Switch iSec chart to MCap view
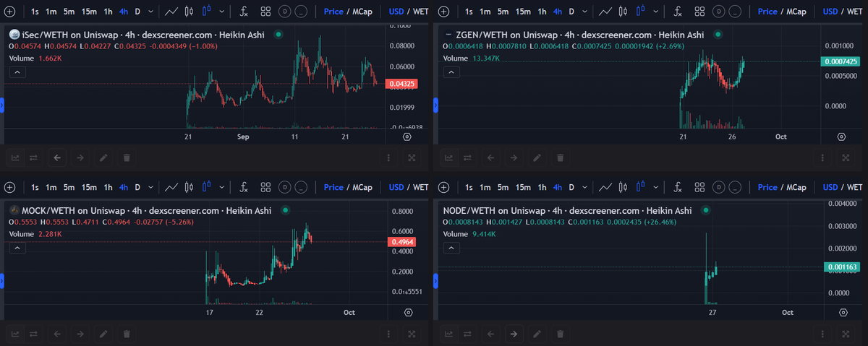The width and height of the screenshot is (868, 346). click(x=362, y=12)
